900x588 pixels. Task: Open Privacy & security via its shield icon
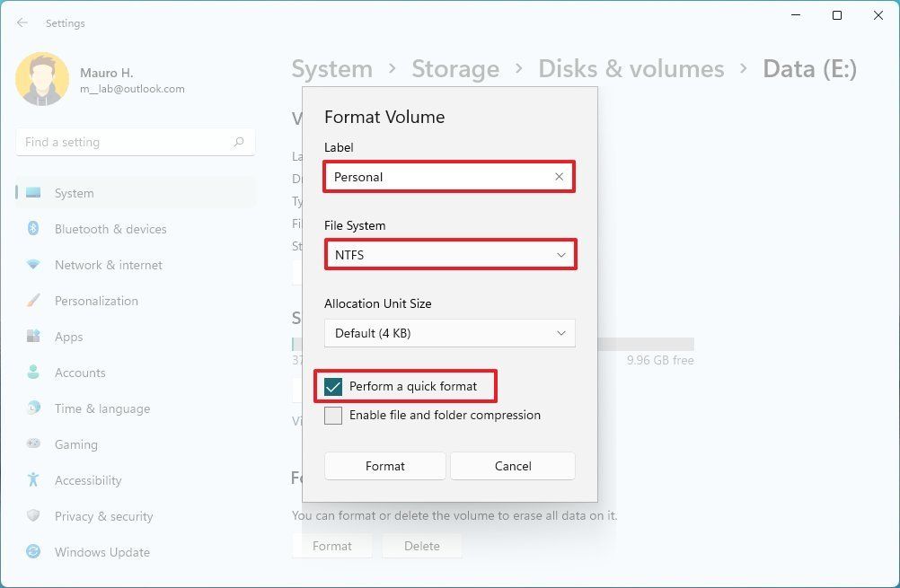coord(33,516)
